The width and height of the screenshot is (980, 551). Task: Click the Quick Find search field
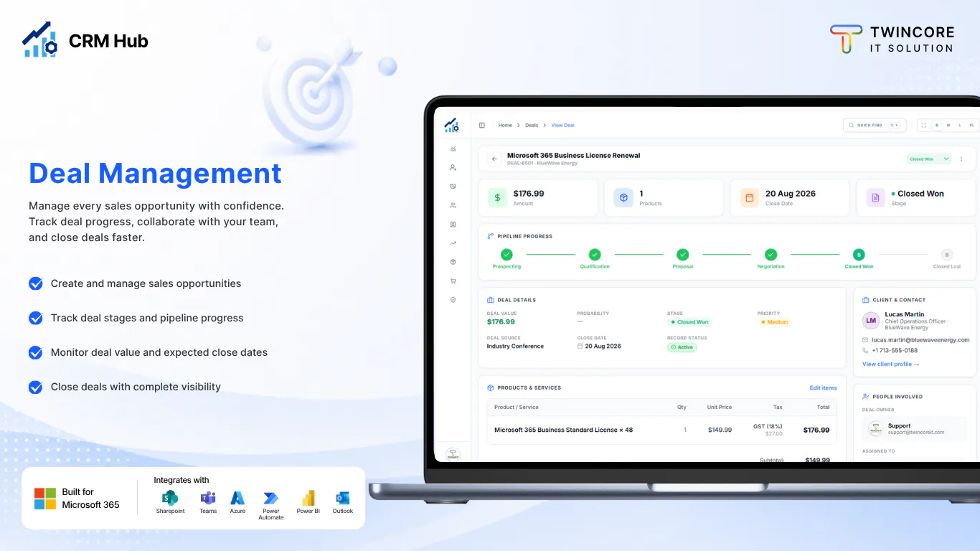(x=875, y=125)
